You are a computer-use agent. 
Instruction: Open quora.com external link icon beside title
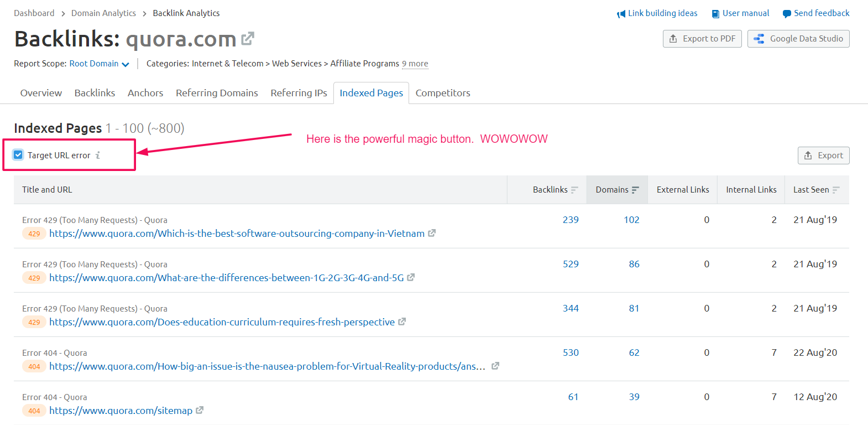pos(248,39)
